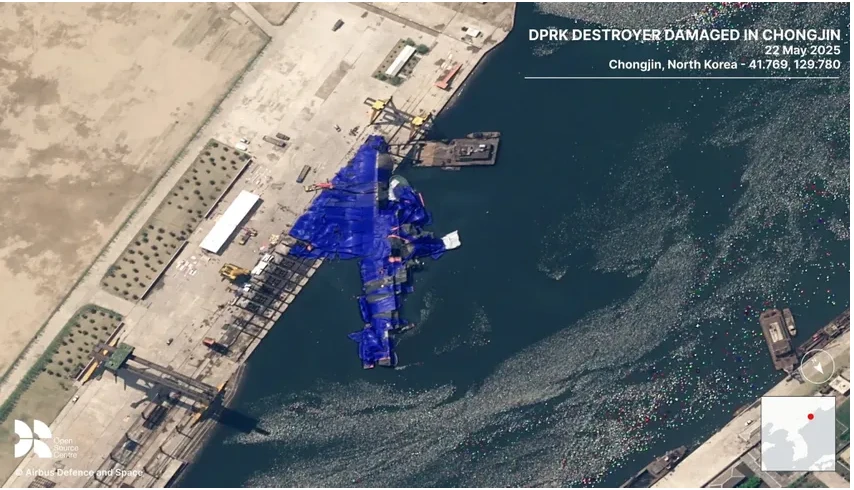Image resolution: width=854 pixels, height=490 pixels.
Task: Click the red-roofed structure at top quay
Action: [448, 76]
